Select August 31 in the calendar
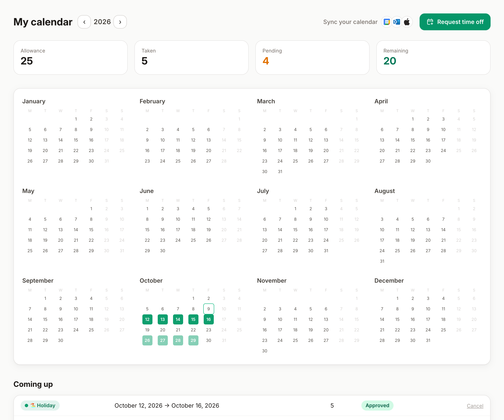504x420 pixels. click(x=382, y=261)
